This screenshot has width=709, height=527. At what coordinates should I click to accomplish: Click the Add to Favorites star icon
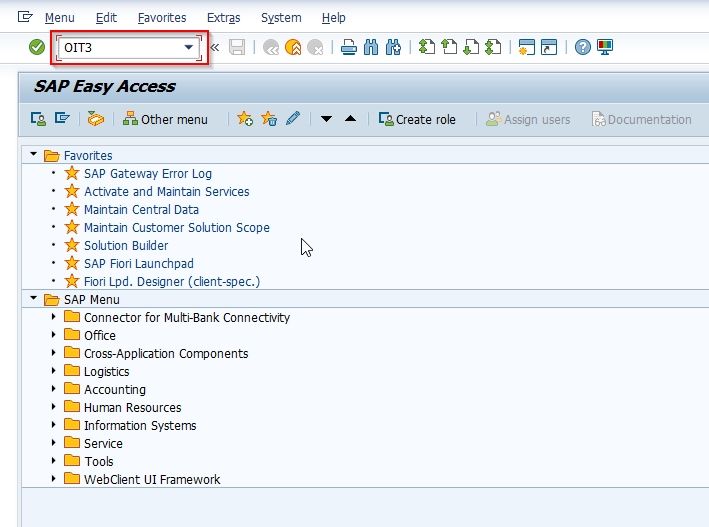pos(245,119)
